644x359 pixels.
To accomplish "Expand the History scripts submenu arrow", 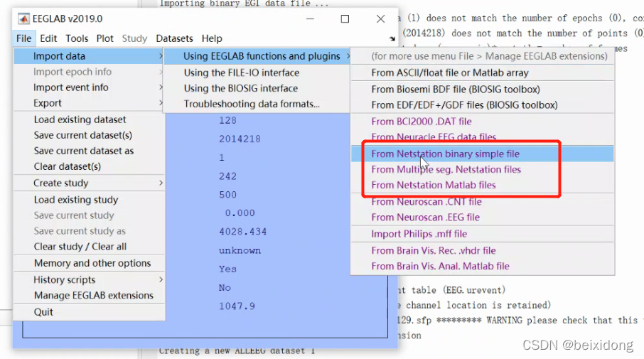I will 161,279.
